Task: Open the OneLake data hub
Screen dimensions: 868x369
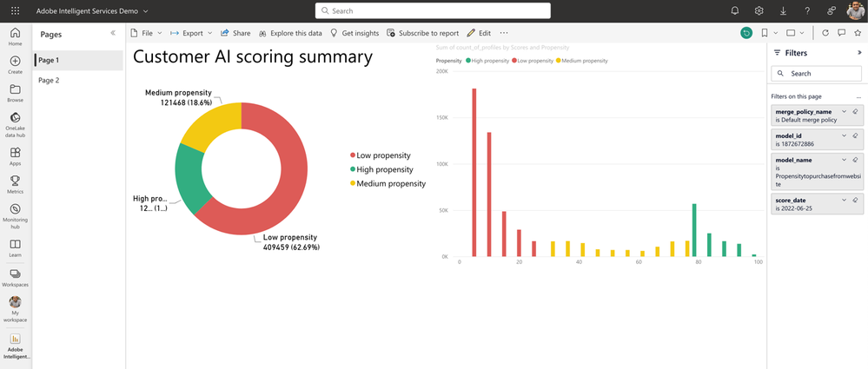Action: pyautogui.click(x=15, y=122)
